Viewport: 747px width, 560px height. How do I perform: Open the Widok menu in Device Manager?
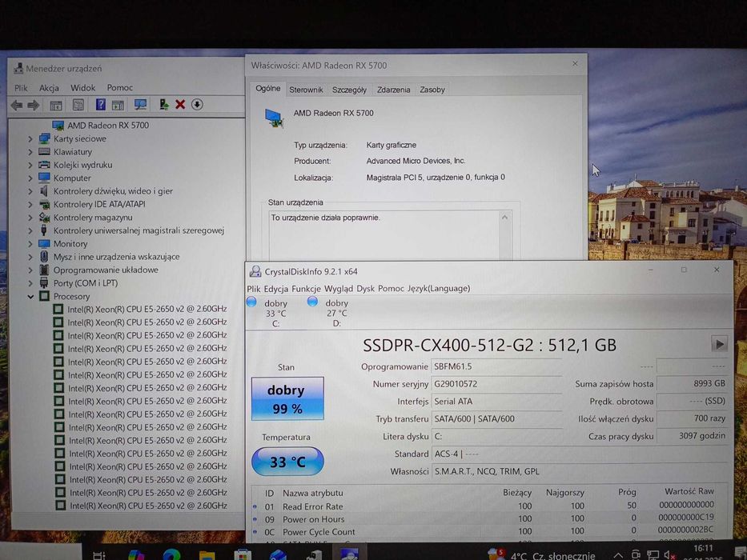pyautogui.click(x=83, y=88)
